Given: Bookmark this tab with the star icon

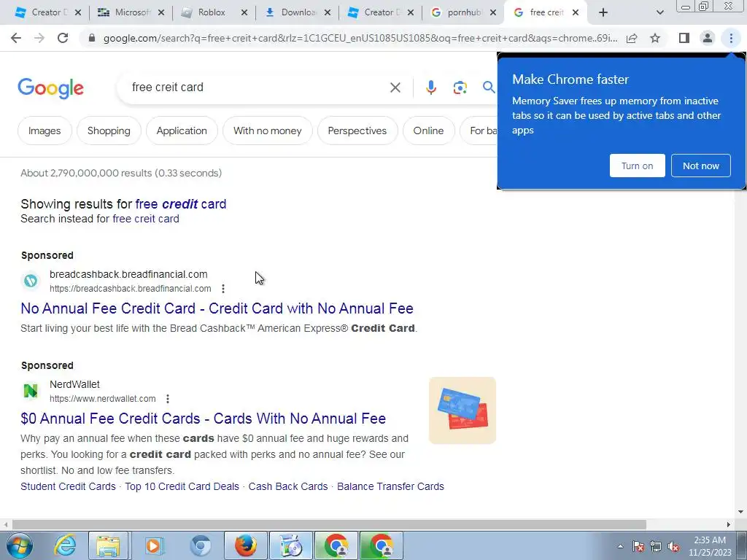Looking at the screenshot, I should (x=655, y=38).
